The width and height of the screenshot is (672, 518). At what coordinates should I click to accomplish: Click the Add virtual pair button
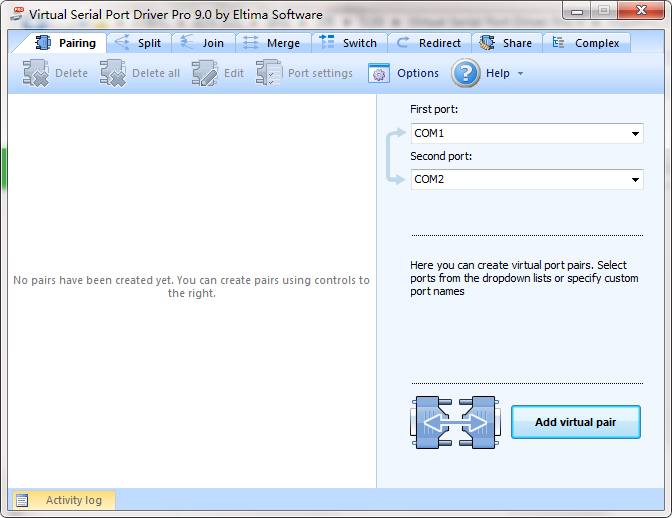(576, 422)
